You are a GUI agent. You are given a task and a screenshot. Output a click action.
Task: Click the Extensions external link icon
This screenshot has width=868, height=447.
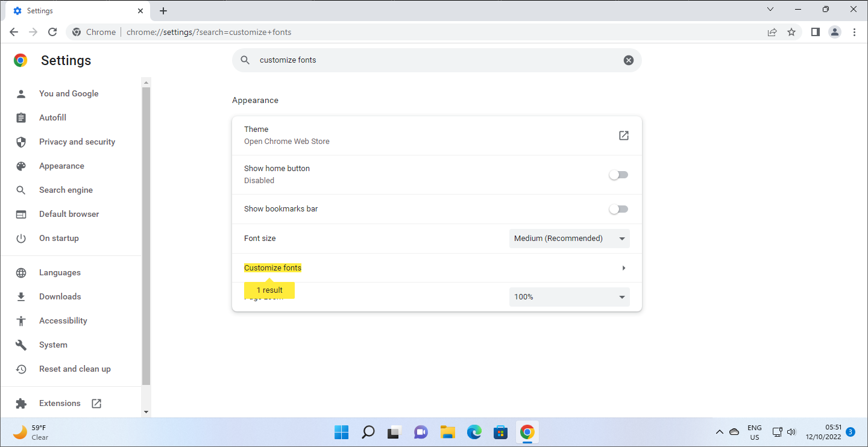(96, 403)
